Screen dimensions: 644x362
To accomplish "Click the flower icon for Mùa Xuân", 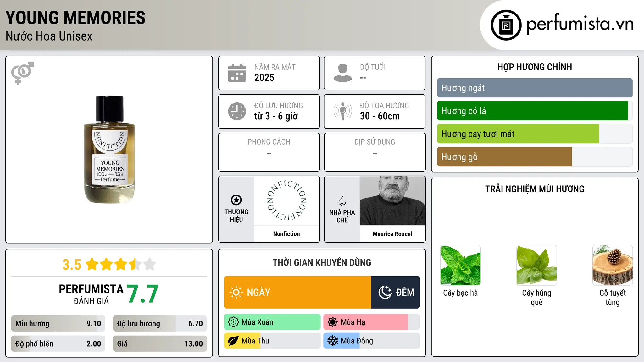I will tap(233, 322).
